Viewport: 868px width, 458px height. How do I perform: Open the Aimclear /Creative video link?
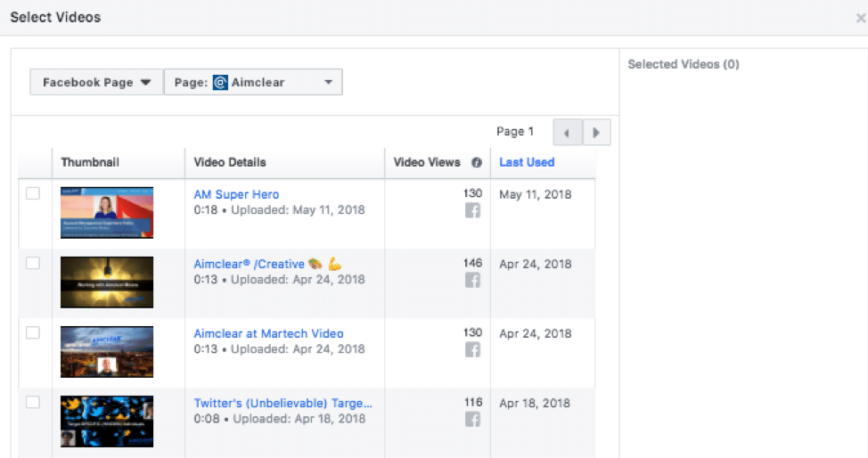click(x=268, y=264)
